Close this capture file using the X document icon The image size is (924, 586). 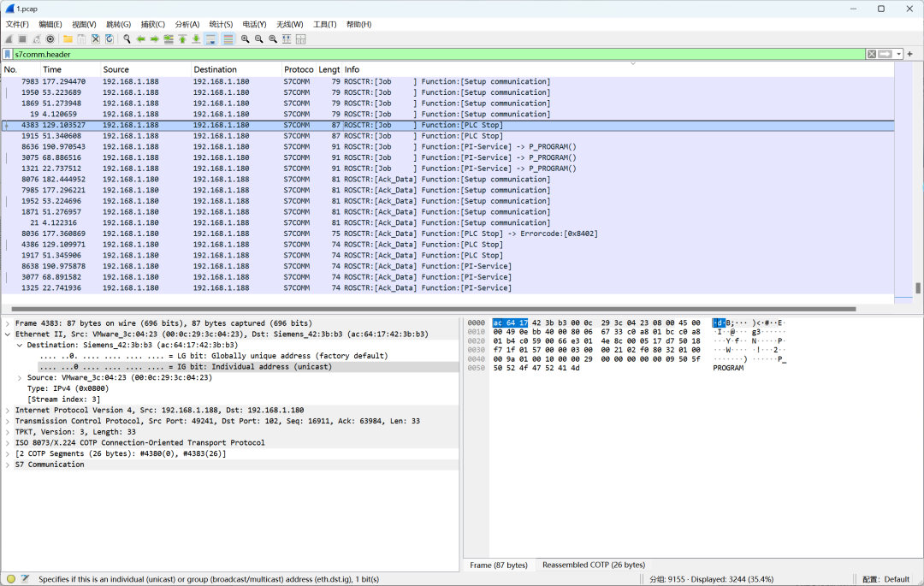[96, 38]
